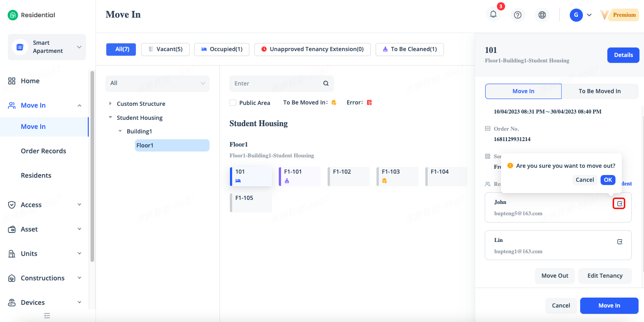644x322 pixels.
Task: Confirm move out with OK
Action: pos(607,180)
